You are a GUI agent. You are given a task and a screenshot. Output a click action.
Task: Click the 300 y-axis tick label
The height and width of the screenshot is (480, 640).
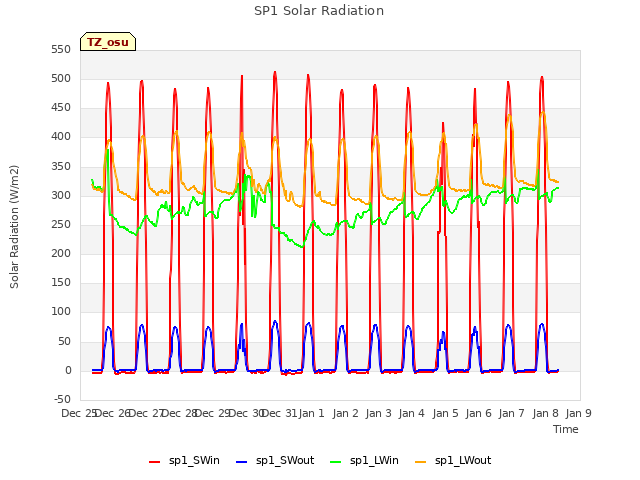[x=61, y=195]
